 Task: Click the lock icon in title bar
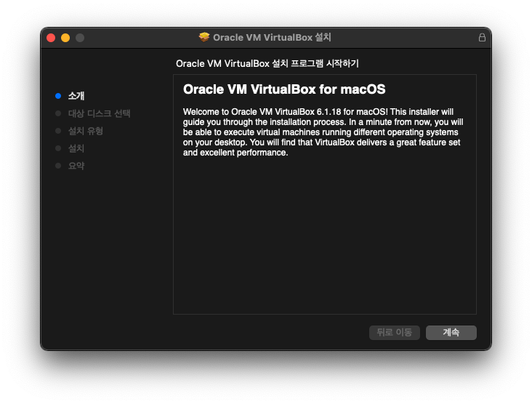482,37
